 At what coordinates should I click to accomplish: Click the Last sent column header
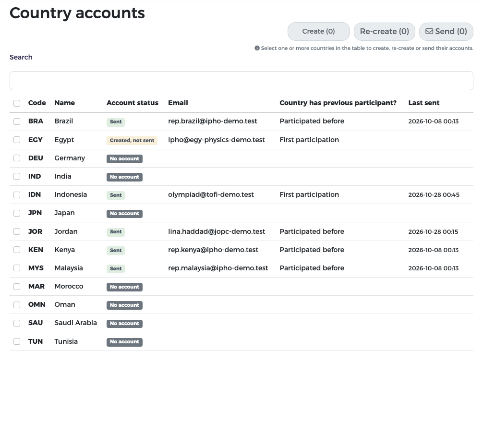[424, 103]
